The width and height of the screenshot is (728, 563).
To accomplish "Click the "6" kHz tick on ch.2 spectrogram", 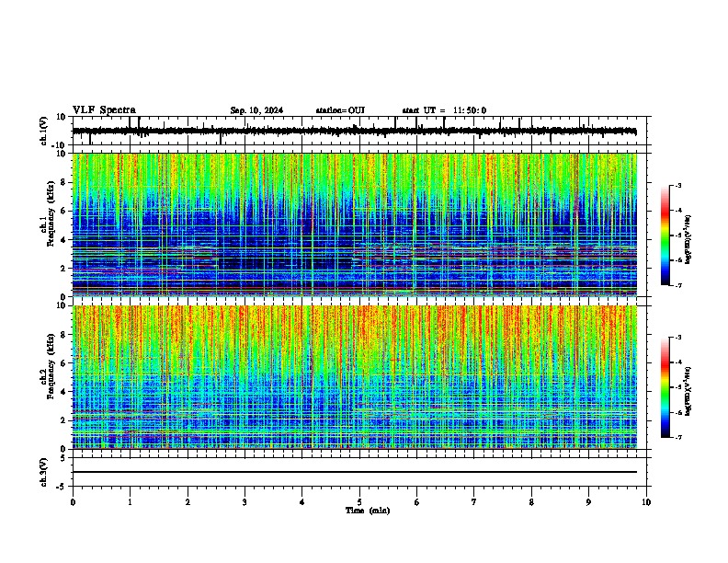I will tap(64, 363).
